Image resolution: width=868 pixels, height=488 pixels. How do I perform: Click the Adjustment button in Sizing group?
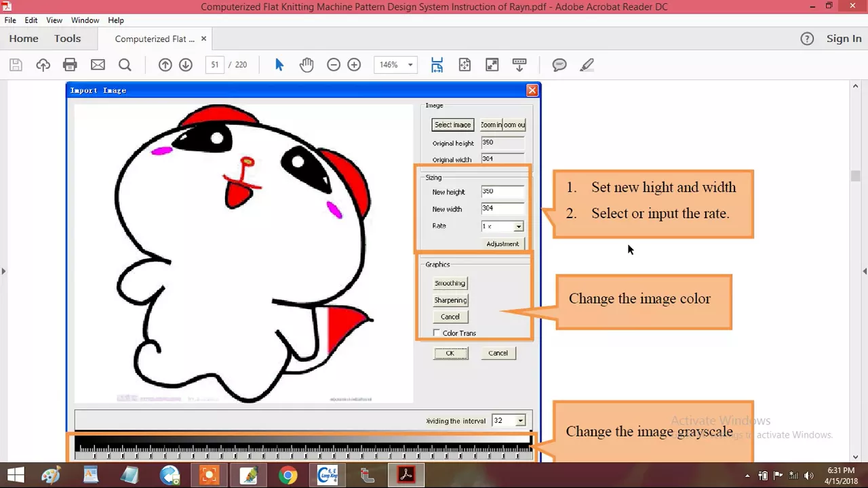[x=502, y=244]
